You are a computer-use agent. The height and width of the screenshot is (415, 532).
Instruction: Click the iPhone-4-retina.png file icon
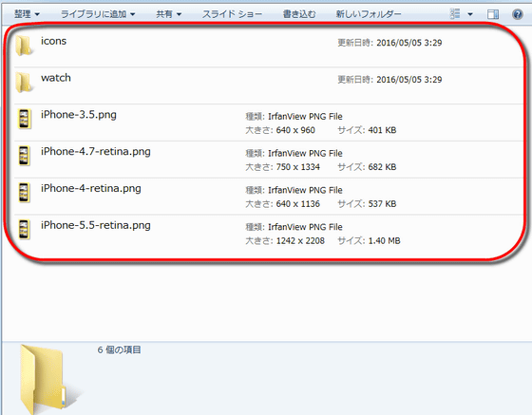24,193
